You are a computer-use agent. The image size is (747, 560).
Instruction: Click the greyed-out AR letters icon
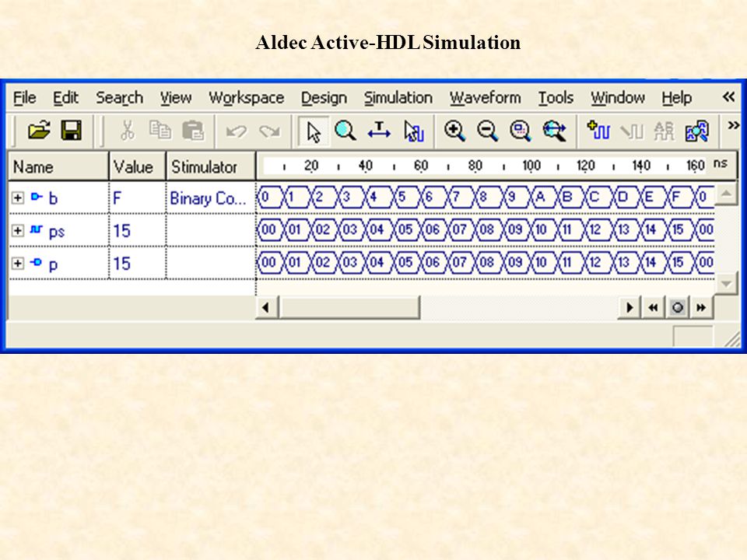pyautogui.click(x=664, y=131)
